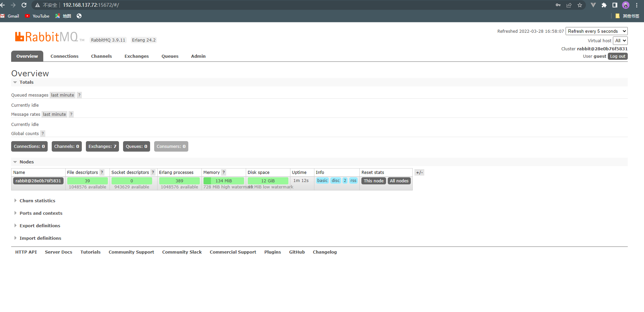Viewport: 644px width, 312px height.
Task: Click the Disk space 12 GiB bar
Action: pos(268,181)
